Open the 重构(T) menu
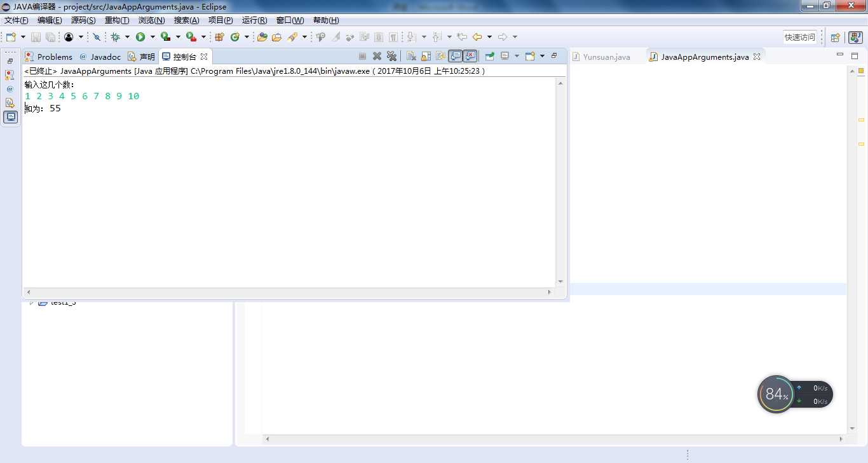Screen dimensions: 868x463 pyautogui.click(x=117, y=20)
